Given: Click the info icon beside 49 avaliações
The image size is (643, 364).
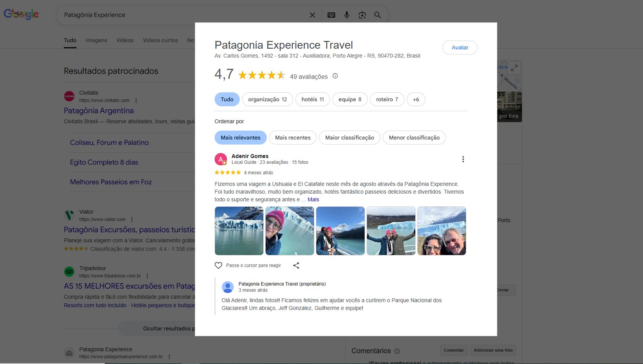Looking at the screenshot, I should point(335,76).
